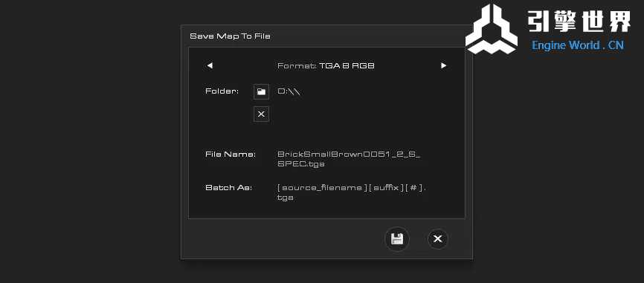Click the tga extension under batch pattern

(x=286, y=198)
